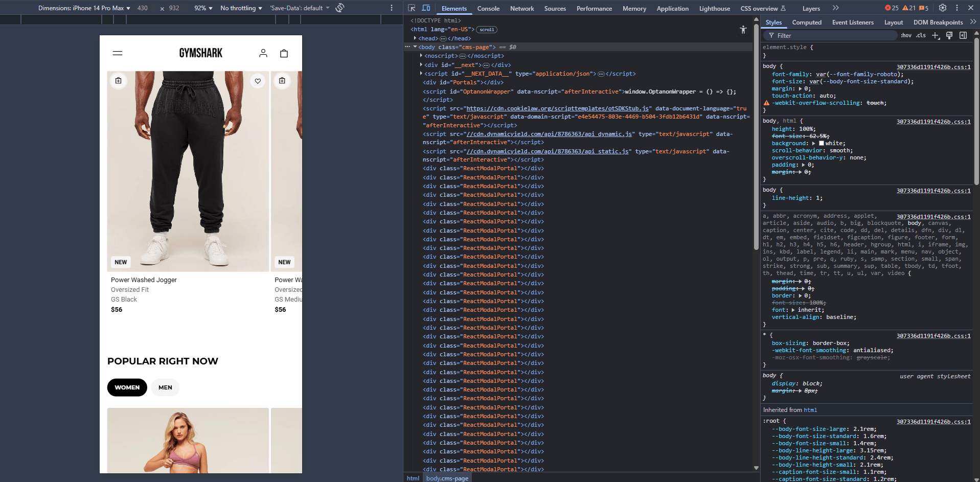This screenshot has width=980, height=482.
Task: Add Power Washed Jogger to wishlist
Action: click(258, 81)
